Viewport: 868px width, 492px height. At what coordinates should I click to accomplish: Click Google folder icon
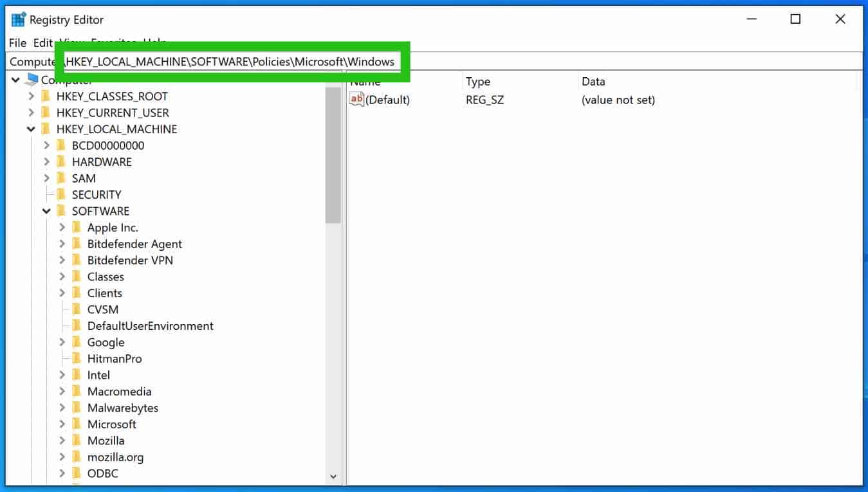[77, 342]
